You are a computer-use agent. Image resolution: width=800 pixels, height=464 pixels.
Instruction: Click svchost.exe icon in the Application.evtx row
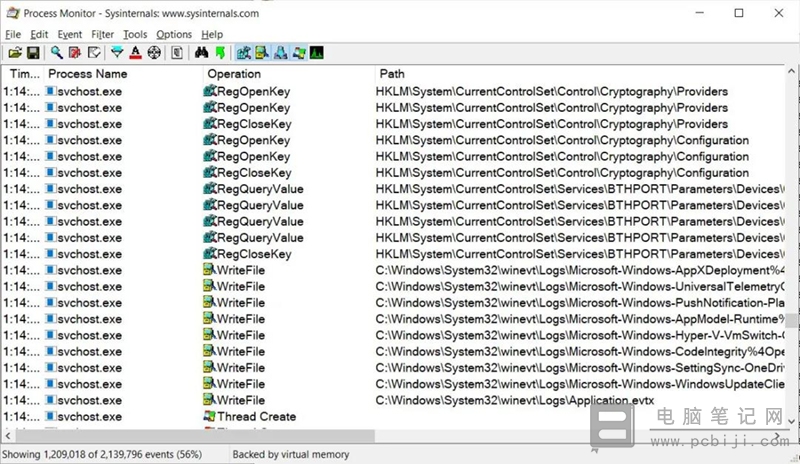coord(51,400)
